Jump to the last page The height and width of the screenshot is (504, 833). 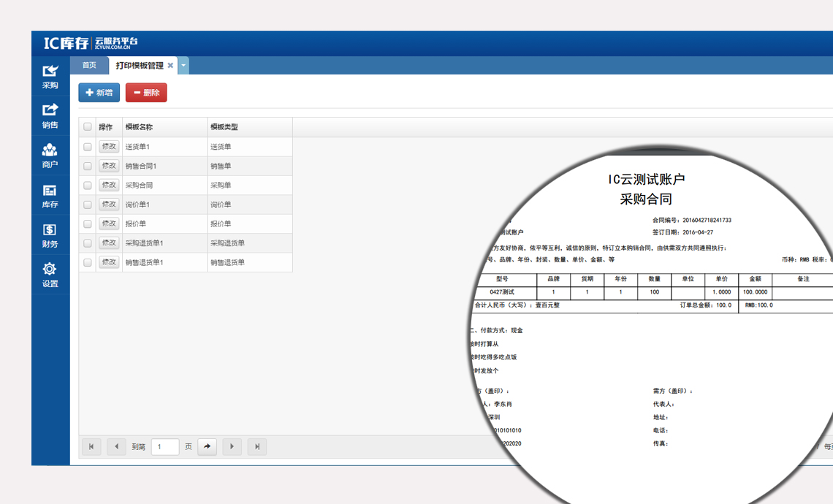click(256, 446)
